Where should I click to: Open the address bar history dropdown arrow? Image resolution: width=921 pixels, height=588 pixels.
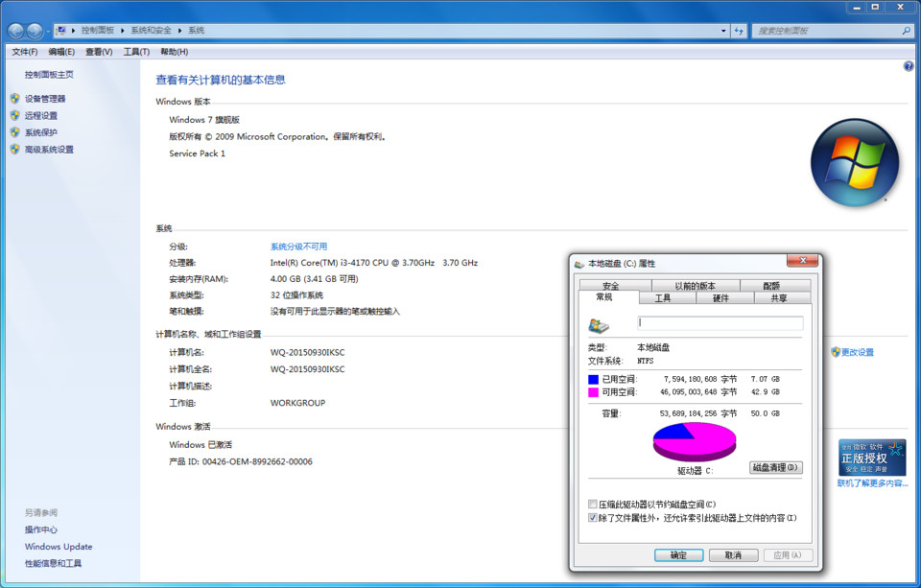pyautogui.click(x=723, y=31)
